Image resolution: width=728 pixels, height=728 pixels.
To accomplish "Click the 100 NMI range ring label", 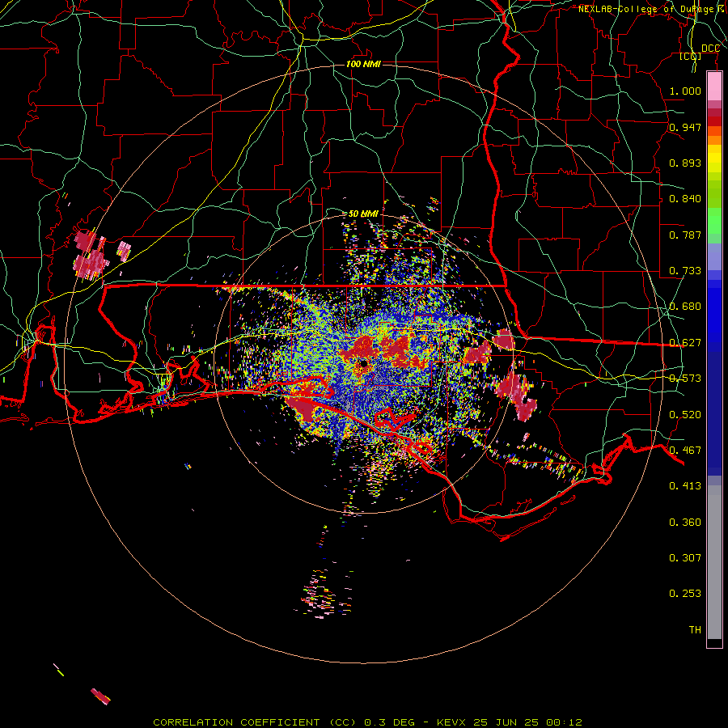I will click(363, 64).
